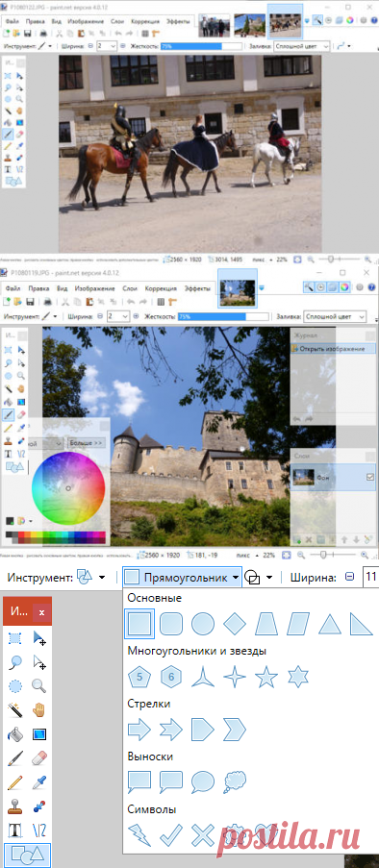Screen dimensions: 379x868
Task: Toggle visibility checkbox of Фон layer
Action: [370, 477]
